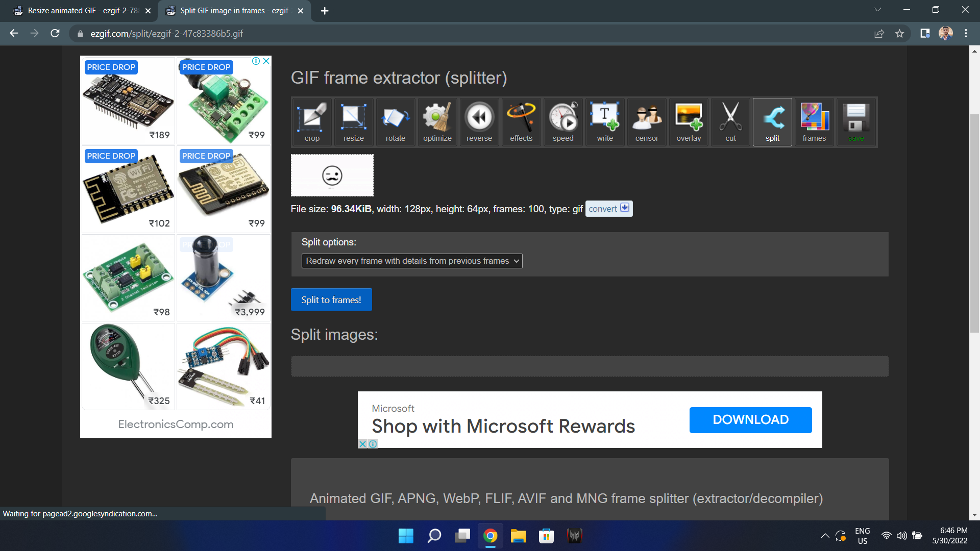Open Chrome's tab search chevron
The height and width of the screenshot is (551, 980).
pos(877,10)
